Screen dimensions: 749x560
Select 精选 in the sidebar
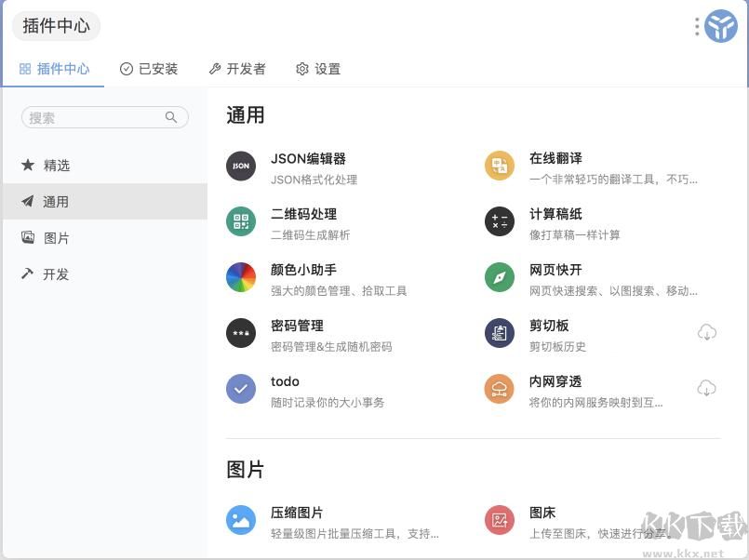(x=56, y=166)
